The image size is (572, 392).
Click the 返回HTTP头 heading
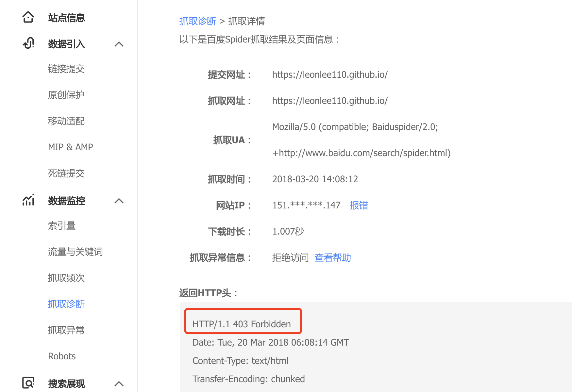(x=209, y=293)
